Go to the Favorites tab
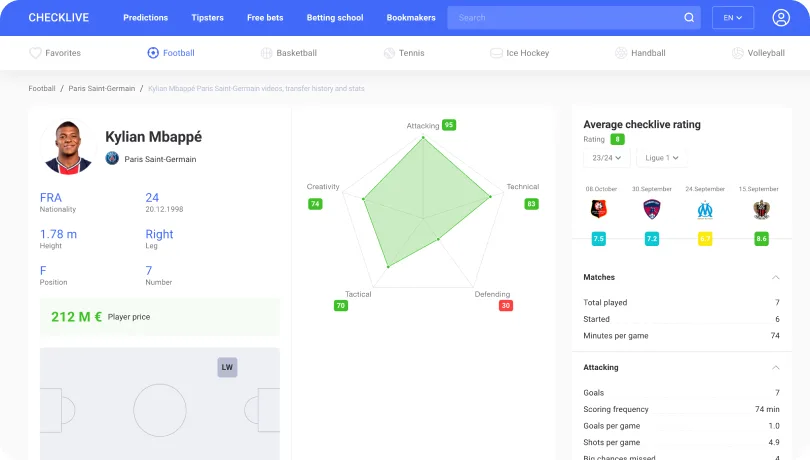810x460 pixels. [x=55, y=53]
